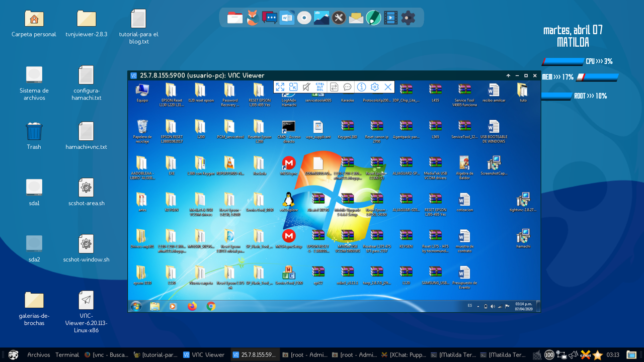Click the star icon in system tray
Image resolution: width=644 pixels, height=362 pixels.
[598, 355]
